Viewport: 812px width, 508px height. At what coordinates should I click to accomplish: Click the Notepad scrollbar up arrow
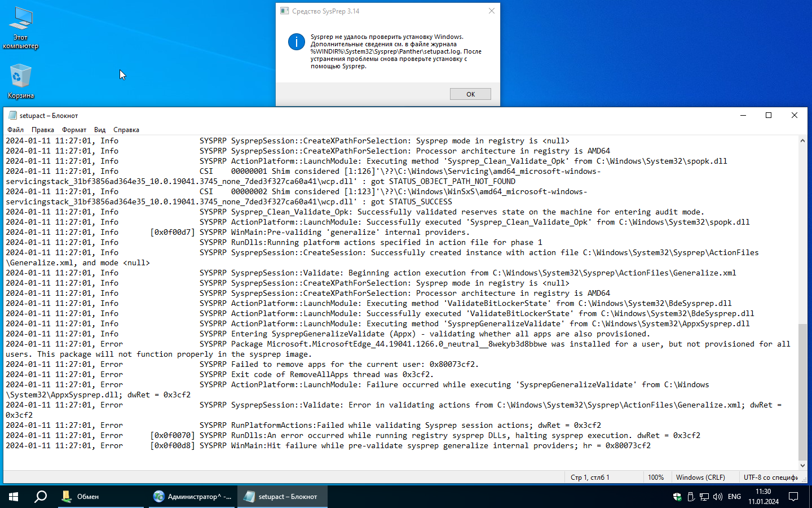point(802,141)
